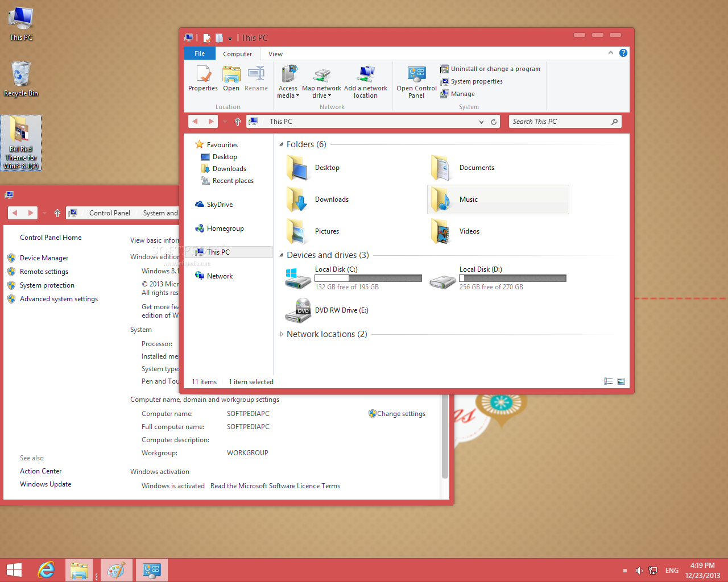728x582 pixels.
Task: Click Device Manager link in System window
Action: (44, 258)
